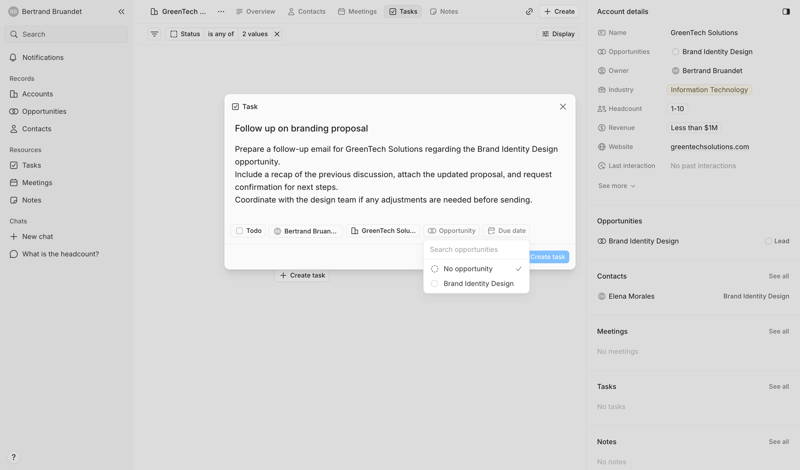Click into the task description text
800x470 pixels.
[x=396, y=175]
